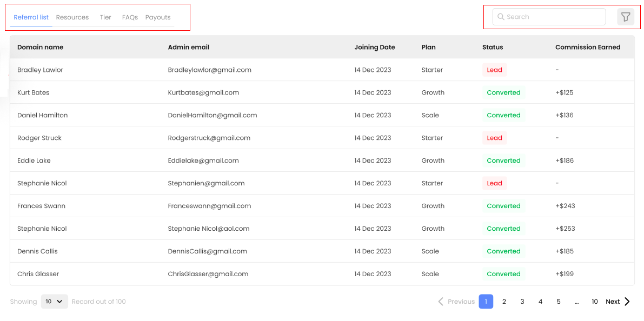Click Lead status badge for Bradley Lawlor
This screenshot has height=321, width=644.
pyautogui.click(x=494, y=70)
